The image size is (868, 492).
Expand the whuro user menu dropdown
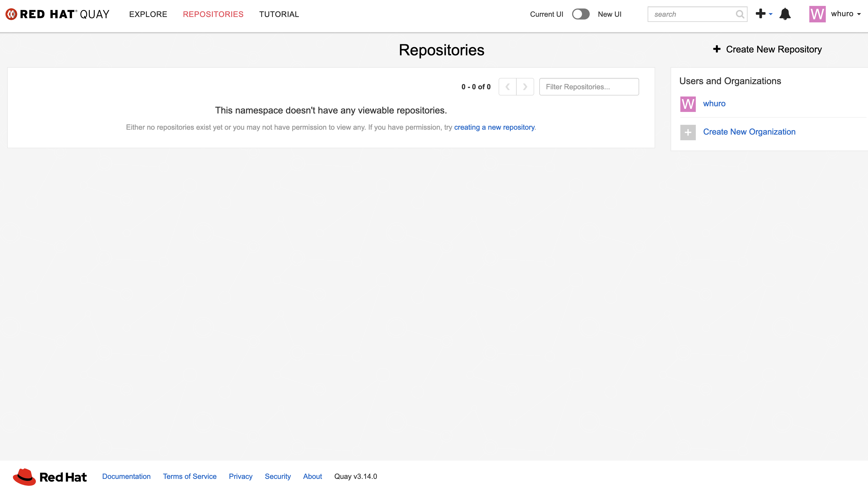(846, 14)
